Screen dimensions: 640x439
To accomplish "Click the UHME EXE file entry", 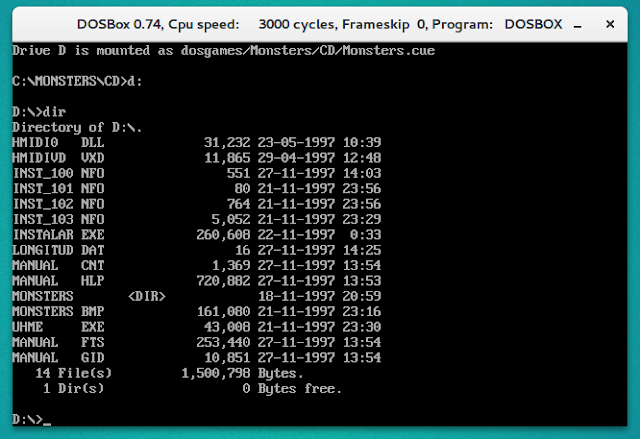I will (x=197, y=327).
